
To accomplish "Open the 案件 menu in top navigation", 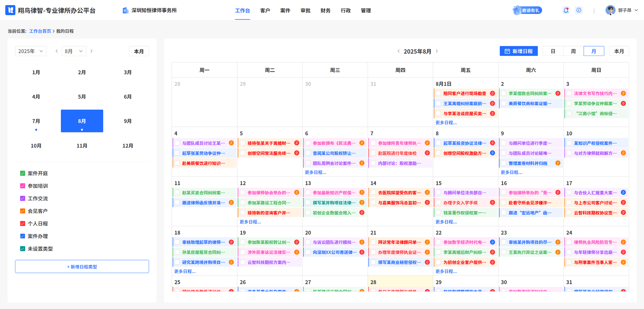I will (x=285, y=11).
